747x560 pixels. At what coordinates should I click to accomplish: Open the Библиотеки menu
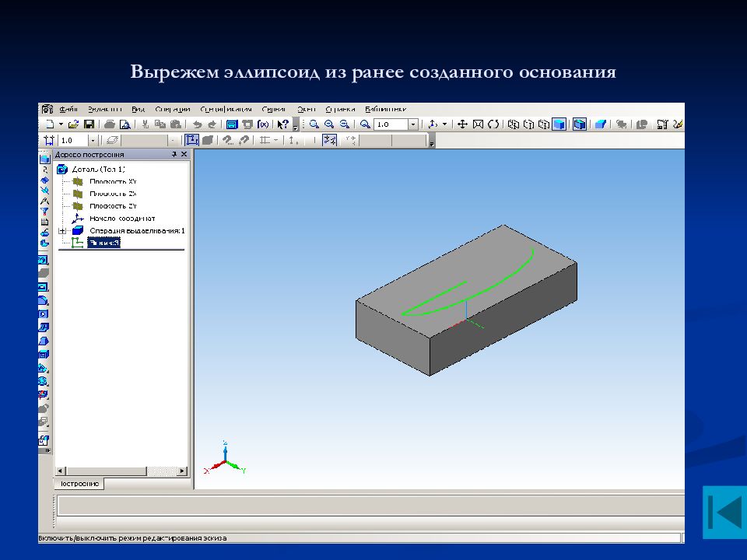(385, 109)
